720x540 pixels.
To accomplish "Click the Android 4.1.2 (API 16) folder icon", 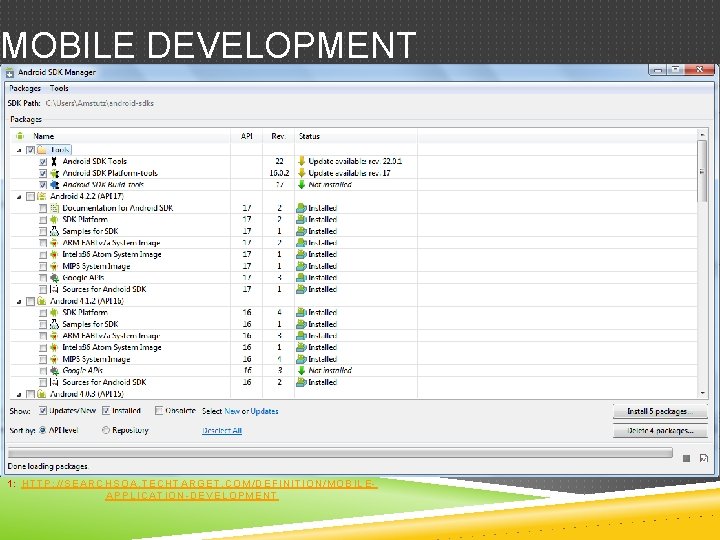I will click(42, 301).
